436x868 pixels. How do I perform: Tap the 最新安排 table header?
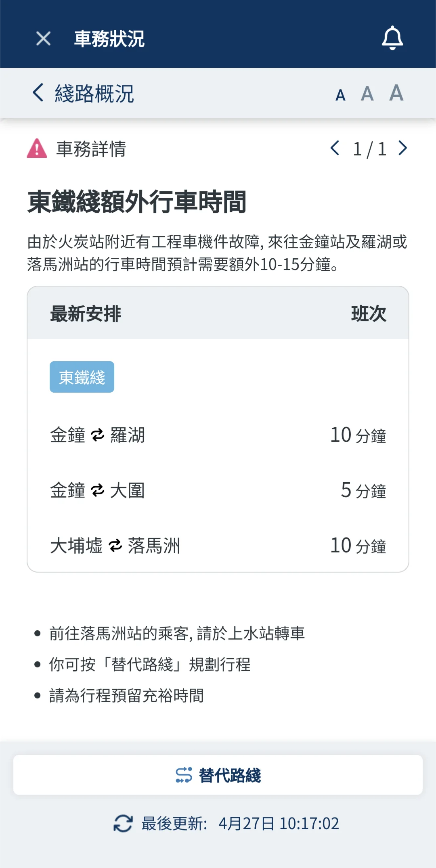[x=86, y=314]
